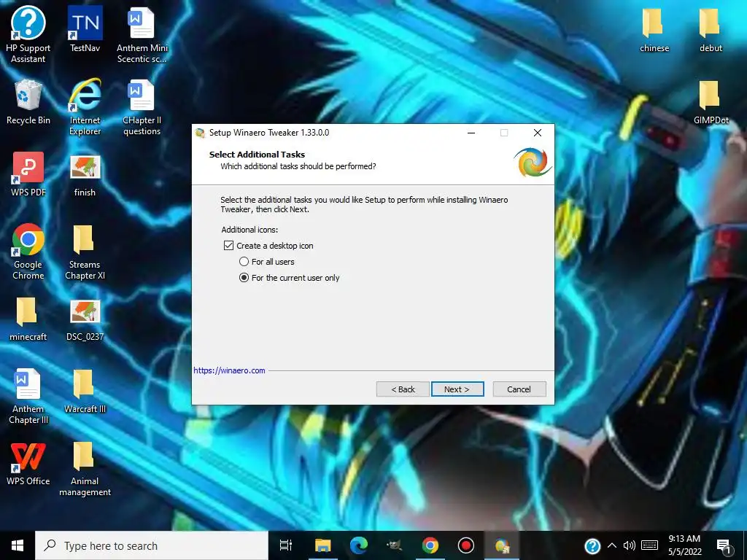Minimize the Setup Winaero Tweaker dialog
747x560 pixels.
(471, 133)
